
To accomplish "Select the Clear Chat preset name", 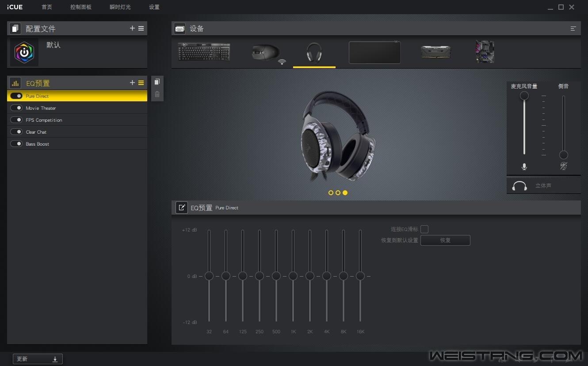I will (36, 132).
